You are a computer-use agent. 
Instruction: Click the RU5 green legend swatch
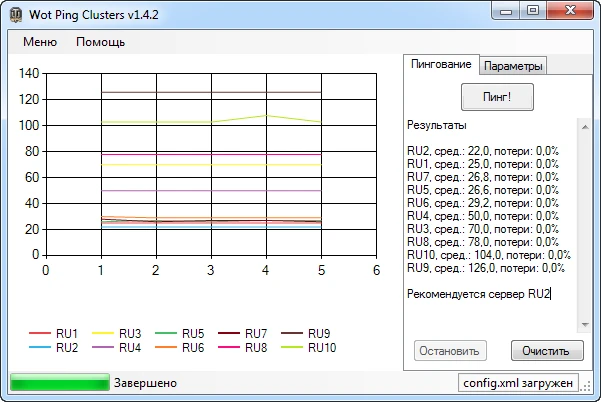coord(165,334)
